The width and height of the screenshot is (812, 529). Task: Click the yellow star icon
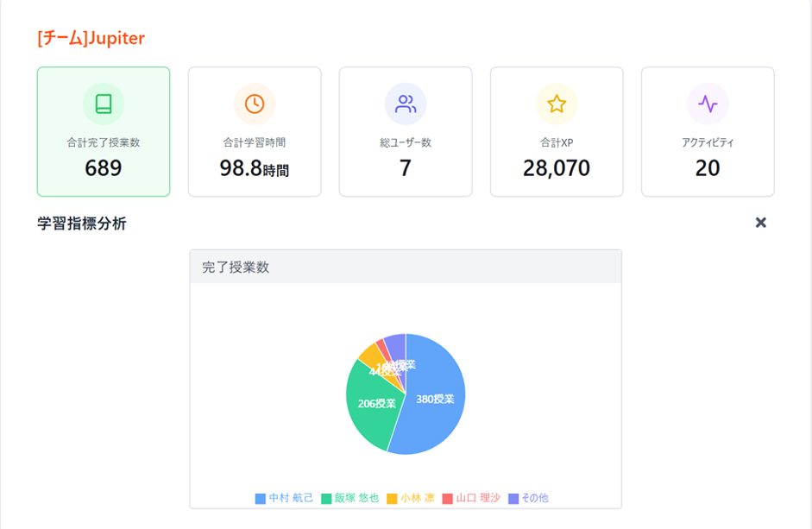pos(557,104)
